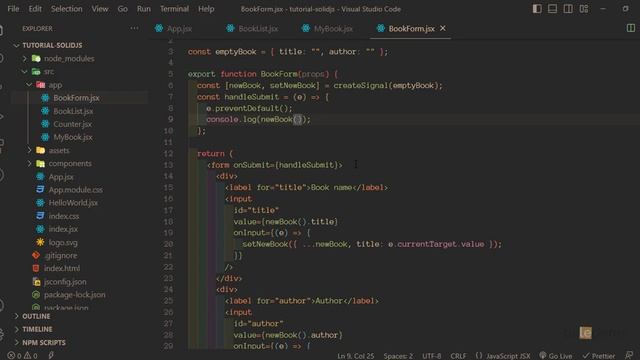Open the Help menu

[206, 9]
